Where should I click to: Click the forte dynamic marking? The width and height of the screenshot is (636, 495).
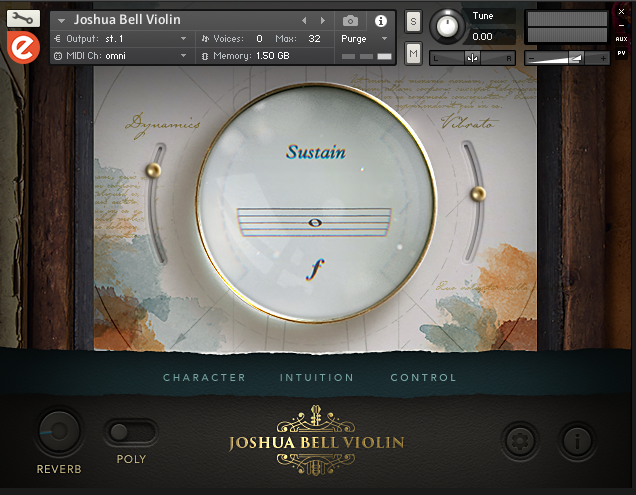coord(315,269)
